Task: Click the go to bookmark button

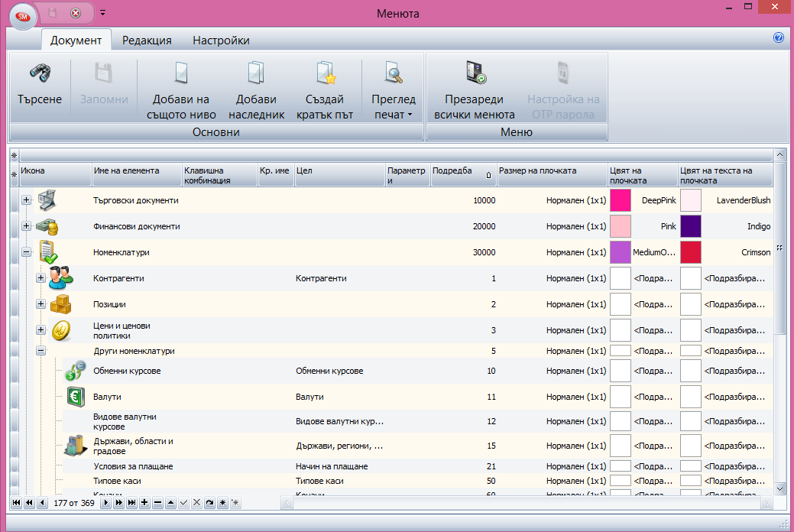Action: click(x=235, y=503)
